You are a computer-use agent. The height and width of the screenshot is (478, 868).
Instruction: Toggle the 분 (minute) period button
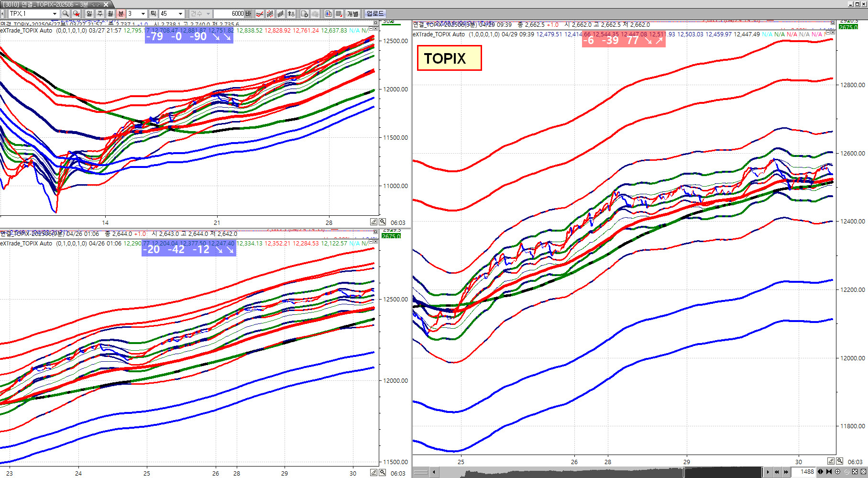pos(121,14)
